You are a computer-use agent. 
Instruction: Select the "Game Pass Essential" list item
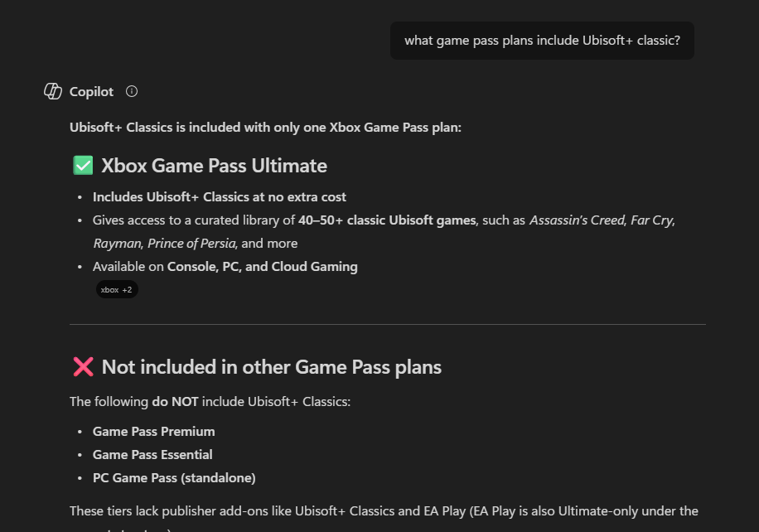pos(152,455)
